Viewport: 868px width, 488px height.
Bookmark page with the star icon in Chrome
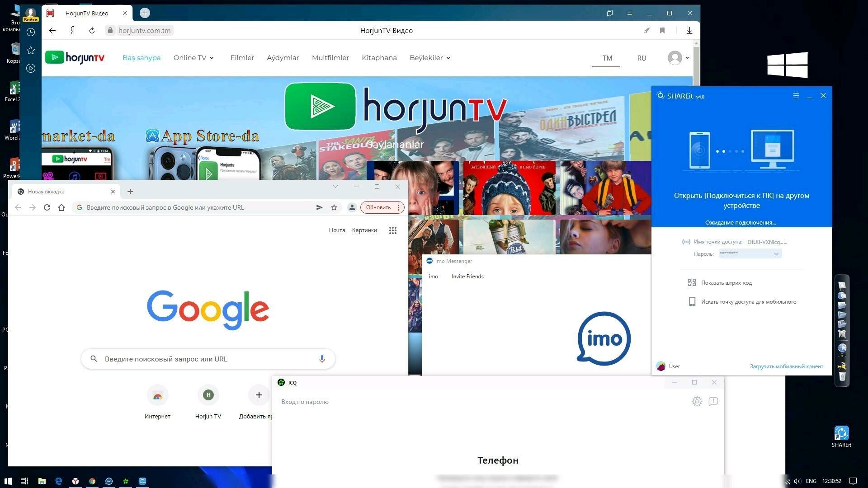pos(334,207)
